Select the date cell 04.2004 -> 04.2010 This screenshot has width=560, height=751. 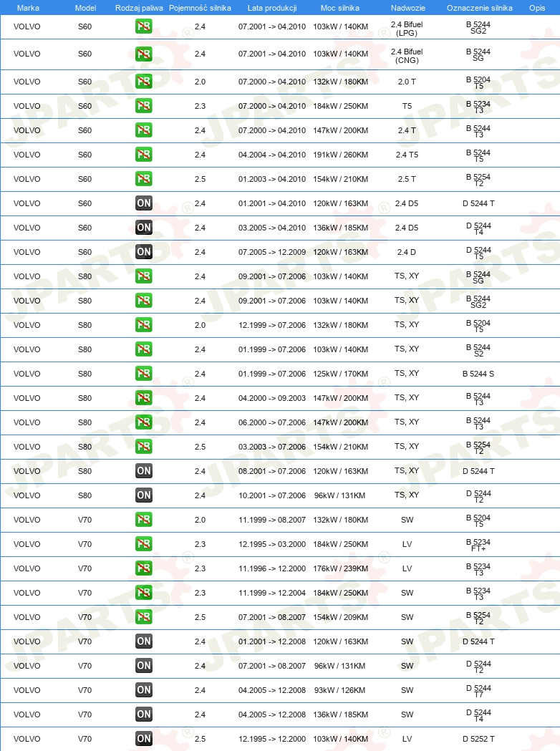272,155
